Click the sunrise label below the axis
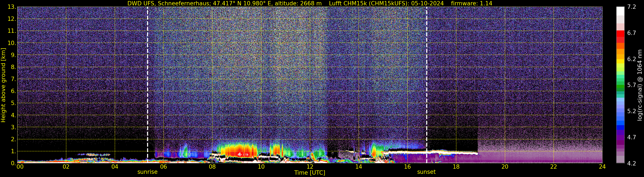The width and height of the screenshot is (644, 177). [x=147, y=172]
